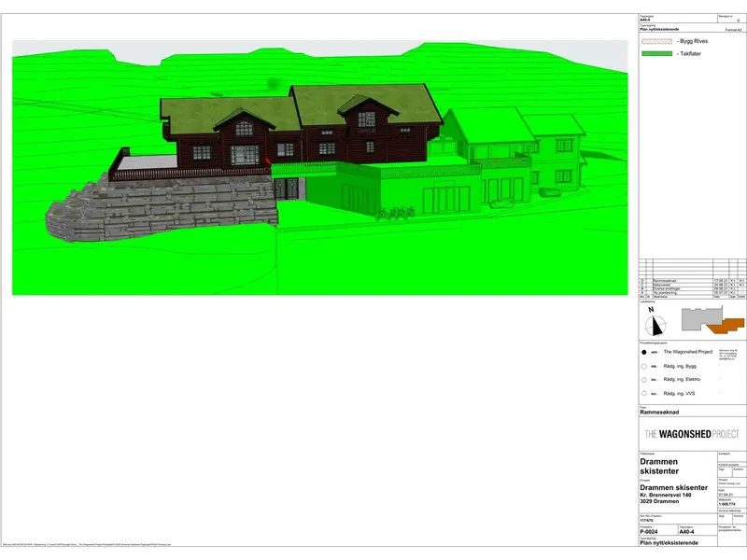Click the 'Rådg. ing. Elektro' label
Screen dimensions: 747x560
(x=682, y=380)
